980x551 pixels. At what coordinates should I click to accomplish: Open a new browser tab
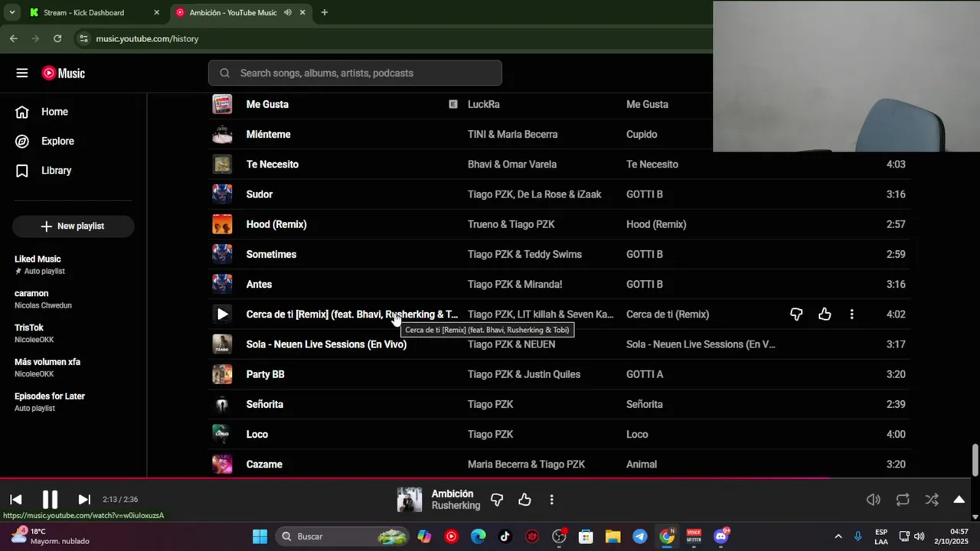(325, 12)
